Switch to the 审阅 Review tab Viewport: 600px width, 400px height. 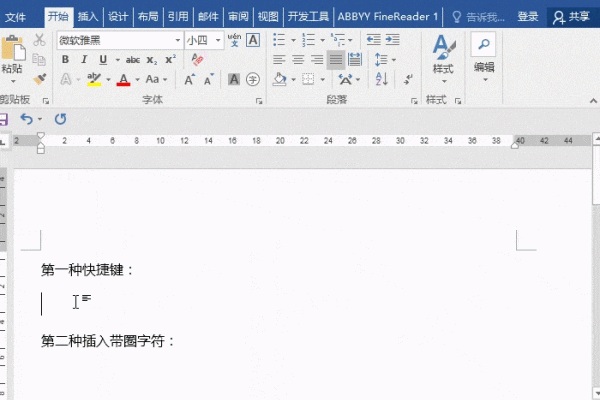pyautogui.click(x=238, y=16)
